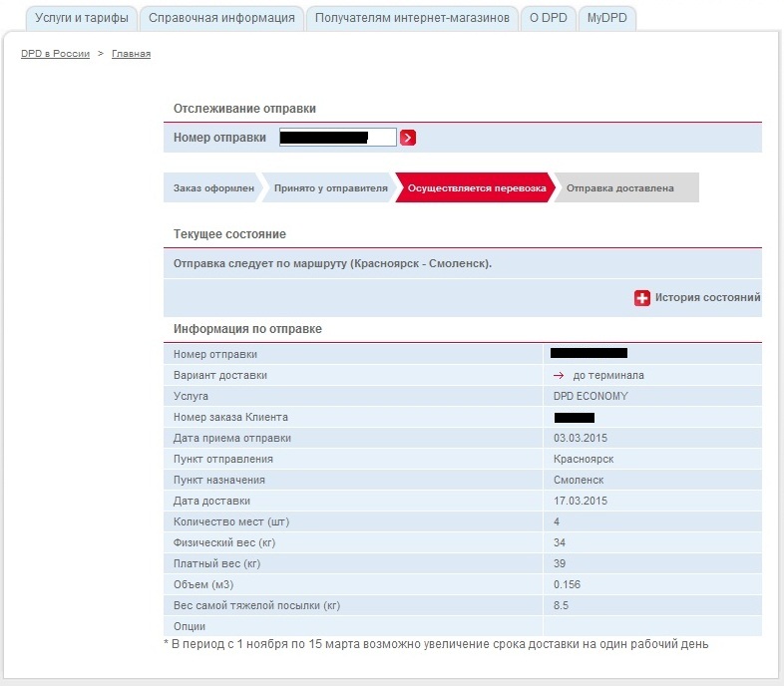Open the Услуги и тарифы tab
Viewport: 784px width, 686px height.
82,18
